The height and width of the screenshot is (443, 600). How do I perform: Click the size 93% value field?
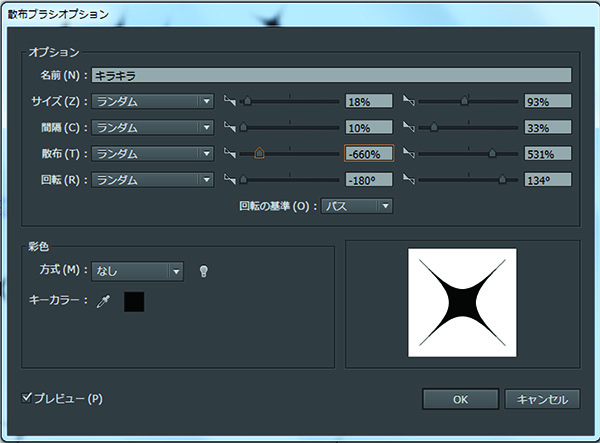[548, 101]
